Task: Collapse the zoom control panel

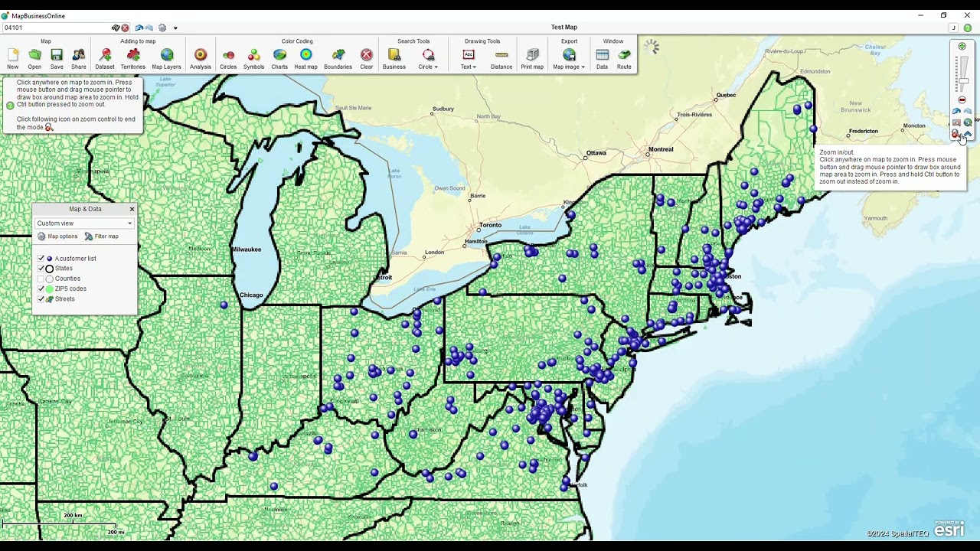Action: (x=968, y=134)
